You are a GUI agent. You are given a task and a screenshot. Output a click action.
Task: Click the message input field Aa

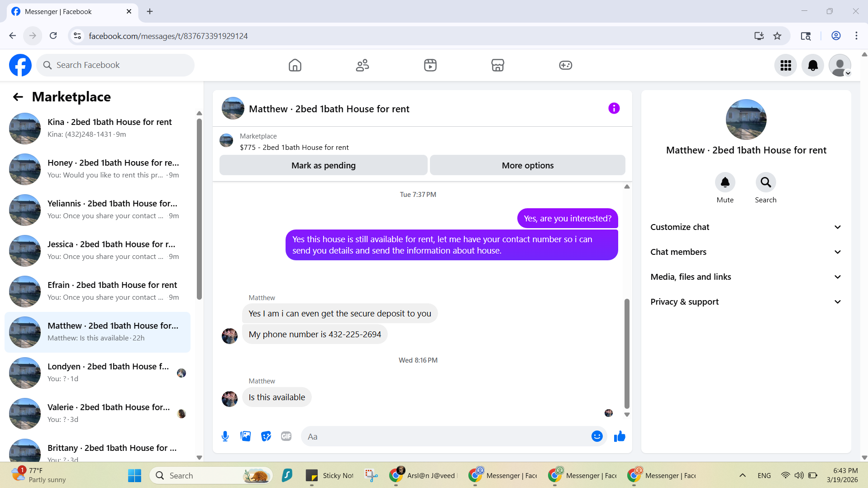coord(446,436)
